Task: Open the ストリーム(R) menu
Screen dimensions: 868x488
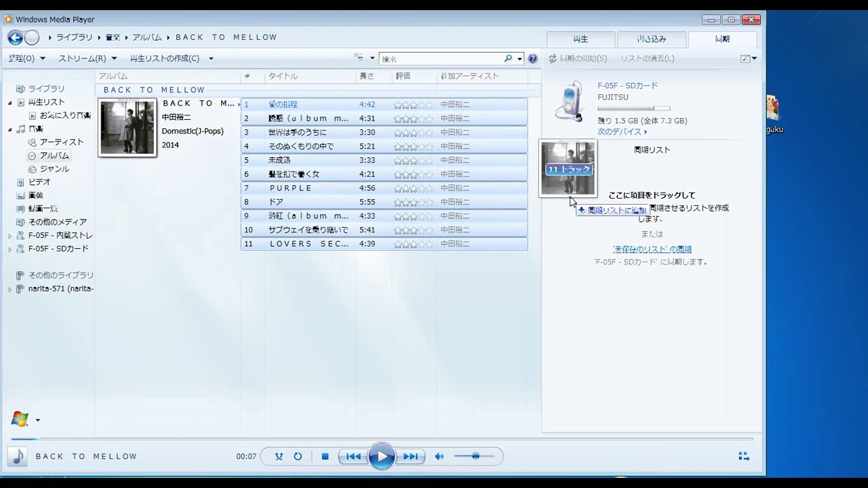Action: click(87, 59)
